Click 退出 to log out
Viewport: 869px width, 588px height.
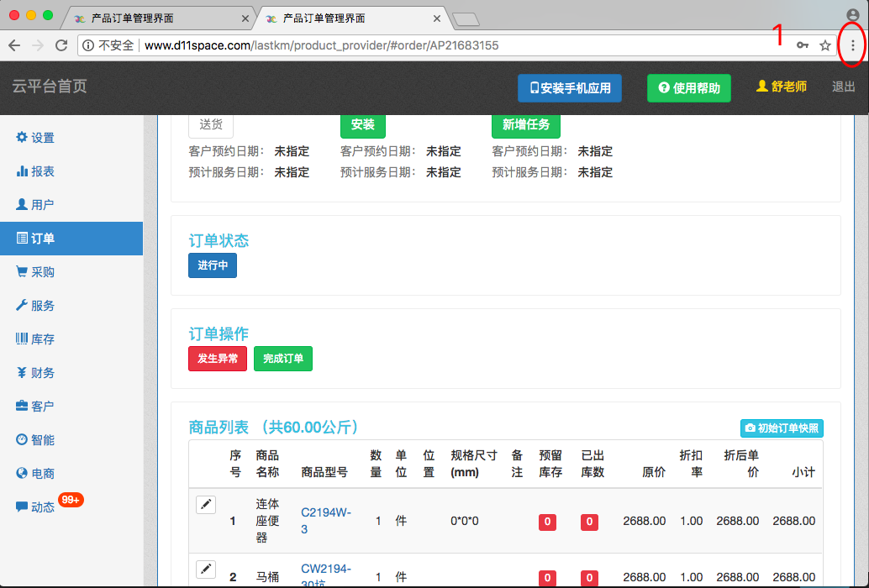843,87
